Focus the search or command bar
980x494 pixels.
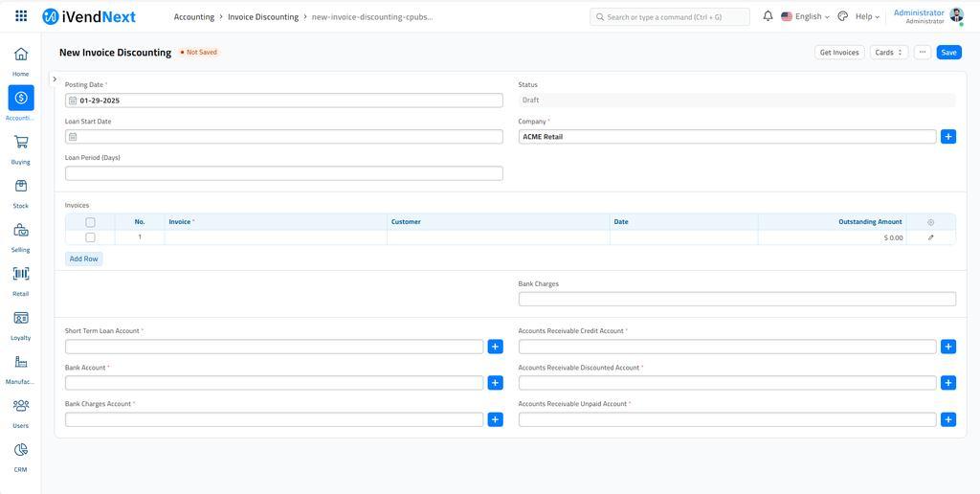(x=669, y=17)
